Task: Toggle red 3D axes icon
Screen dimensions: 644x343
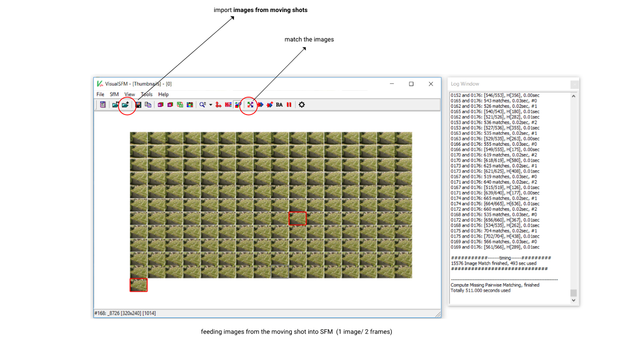Action: click(219, 105)
